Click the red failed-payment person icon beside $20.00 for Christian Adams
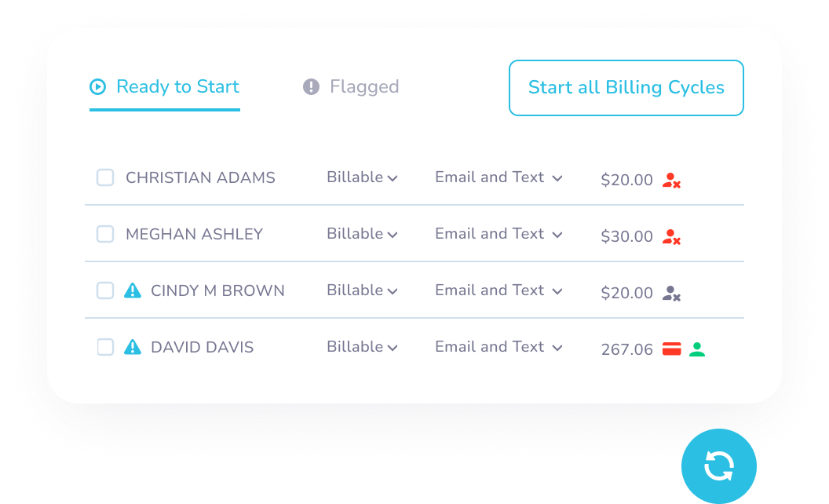This screenshot has height=504, width=829. click(x=670, y=181)
